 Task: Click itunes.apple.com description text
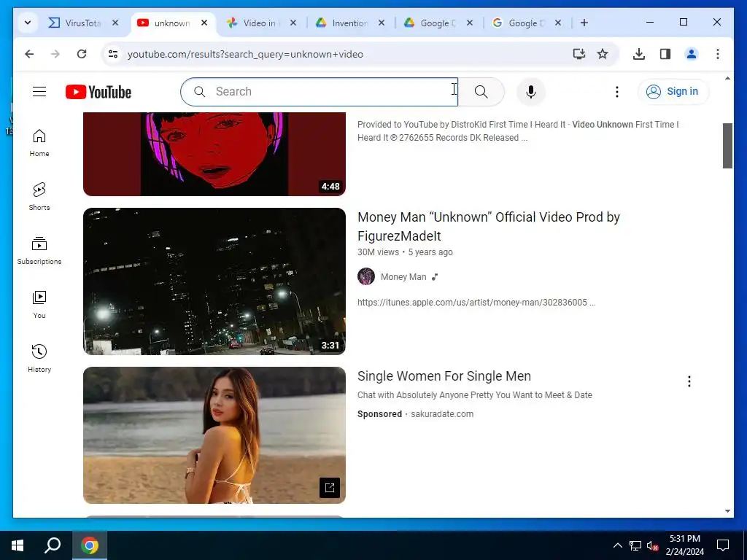tap(476, 303)
